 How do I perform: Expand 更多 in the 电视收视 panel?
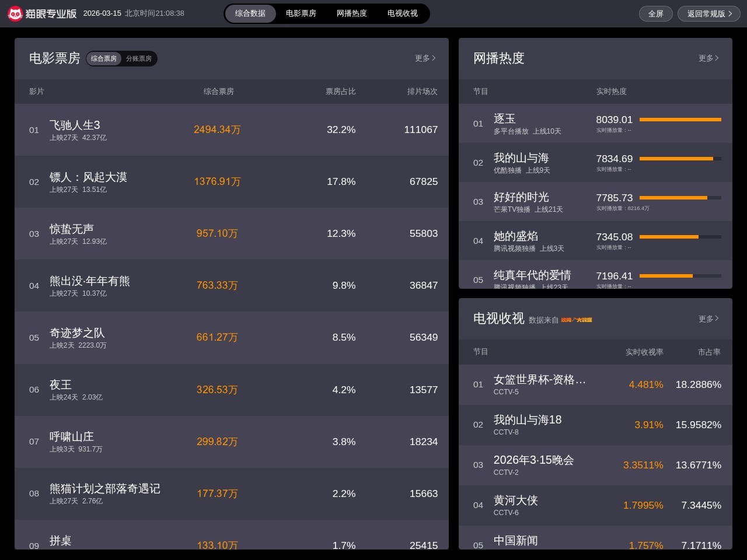[708, 319]
